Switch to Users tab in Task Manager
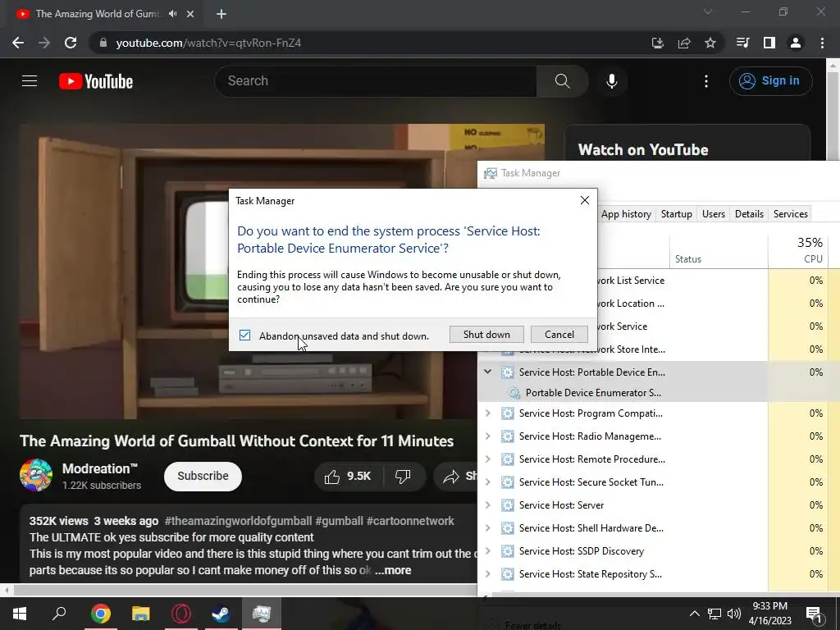The height and width of the screenshot is (630, 840). tap(714, 214)
